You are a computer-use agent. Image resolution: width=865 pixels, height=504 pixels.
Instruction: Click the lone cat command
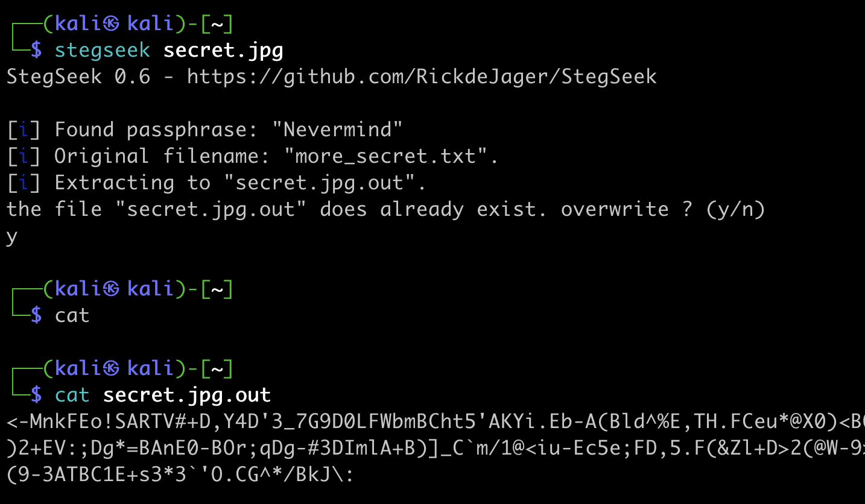72,315
